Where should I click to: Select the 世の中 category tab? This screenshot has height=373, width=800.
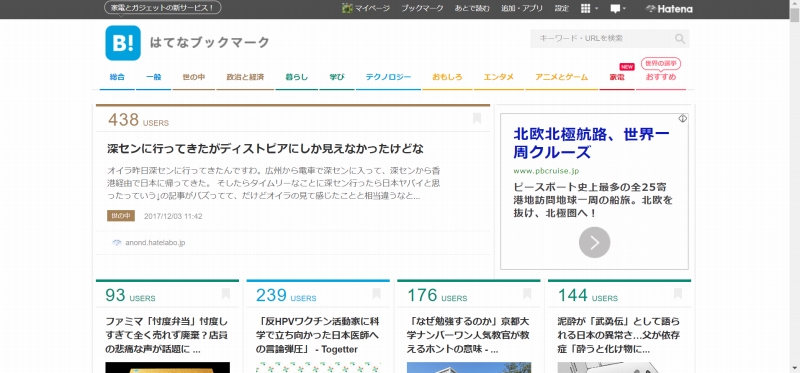click(x=194, y=78)
